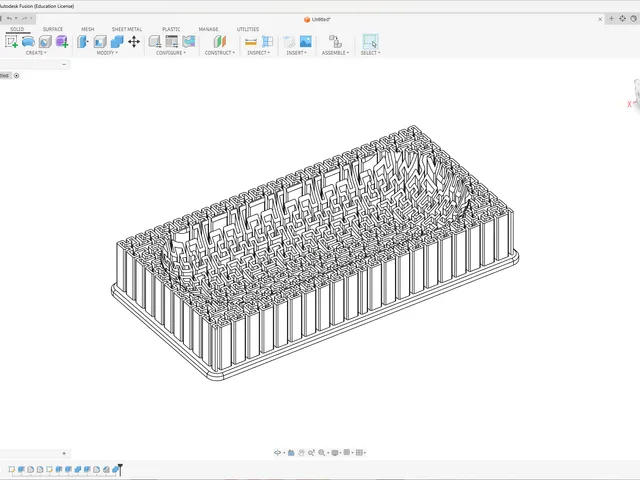
Task: Switch to the SHEET METAL tab
Action: tap(127, 29)
